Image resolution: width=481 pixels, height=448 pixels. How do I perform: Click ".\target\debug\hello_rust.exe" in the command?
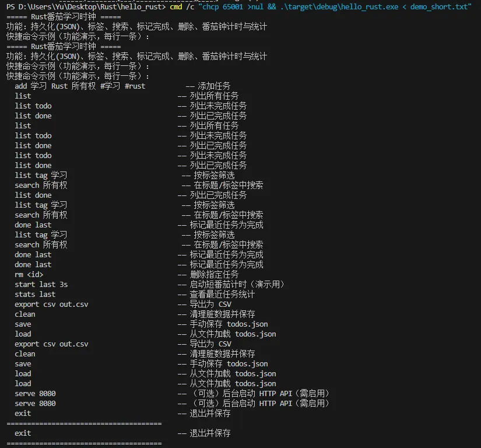click(x=339, y=7)
